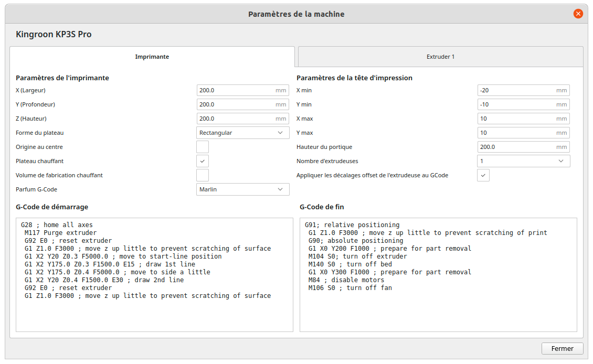The image size is (593, 364).
Task: Click the X max input field
Action: [x=523, y=119]
